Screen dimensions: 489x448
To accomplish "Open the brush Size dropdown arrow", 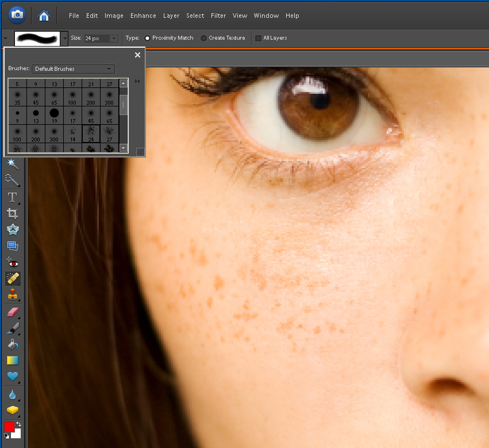I will (114, 38).
